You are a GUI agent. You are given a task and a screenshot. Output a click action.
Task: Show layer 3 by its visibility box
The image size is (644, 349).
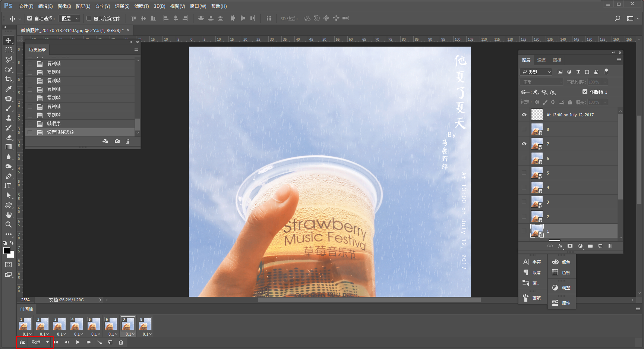coord(524,202)
